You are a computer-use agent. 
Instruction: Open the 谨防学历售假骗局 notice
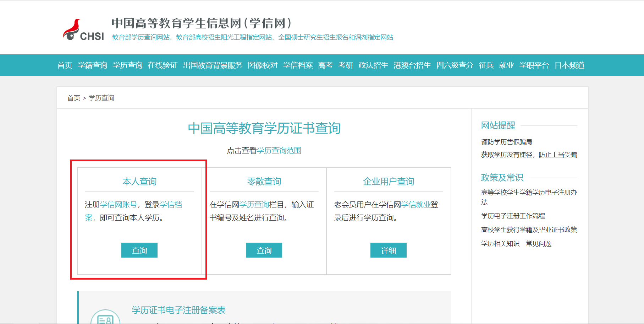tap(507, 142)
